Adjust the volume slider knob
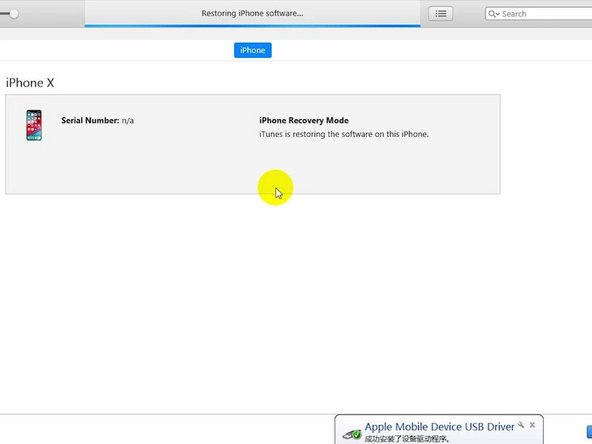 14,14
